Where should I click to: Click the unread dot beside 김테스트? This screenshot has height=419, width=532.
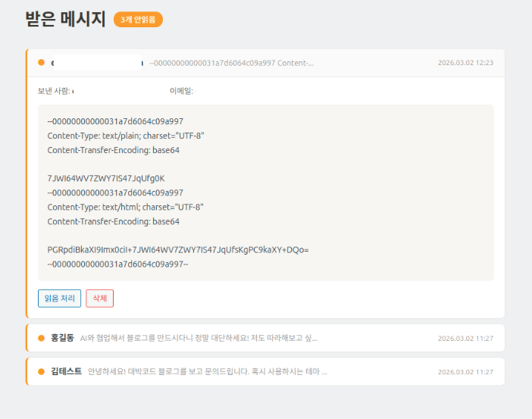click(42, 371)
